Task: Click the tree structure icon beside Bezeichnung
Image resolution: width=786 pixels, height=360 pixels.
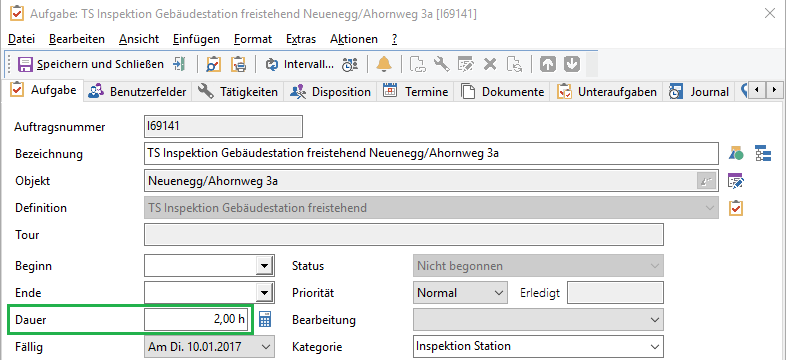Action: click(x=763, y=153)
